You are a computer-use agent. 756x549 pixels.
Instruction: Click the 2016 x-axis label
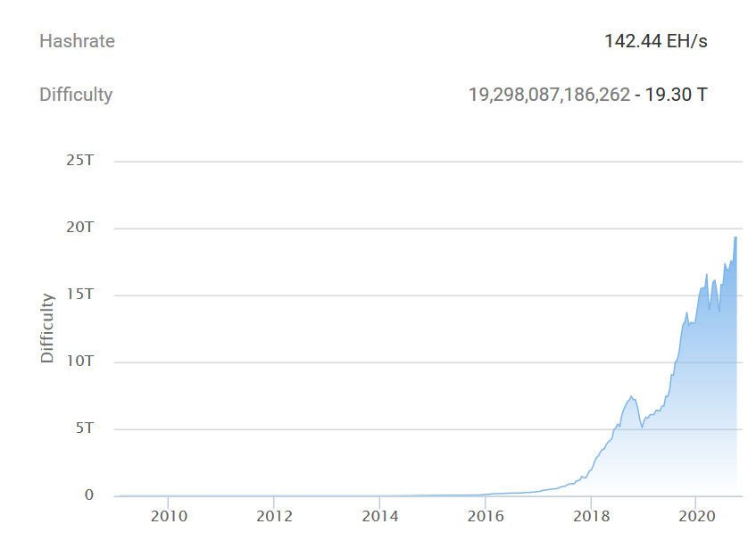[x=486, y=516]
